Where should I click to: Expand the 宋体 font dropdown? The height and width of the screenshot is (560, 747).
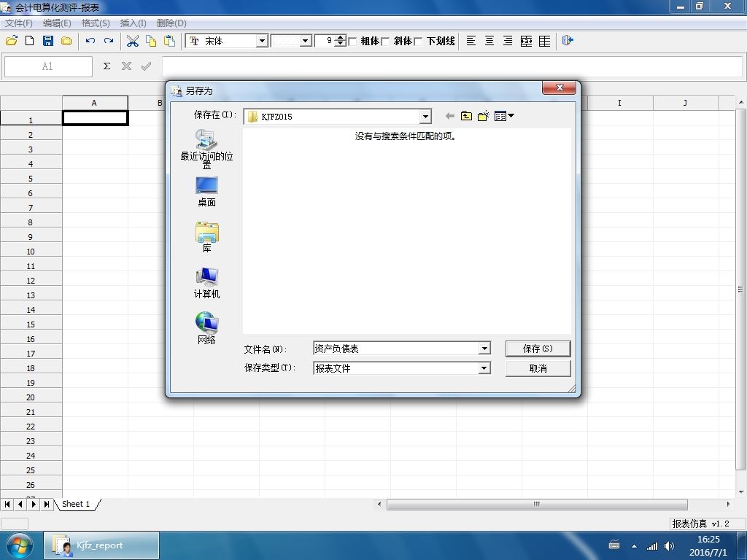[262, 41]
